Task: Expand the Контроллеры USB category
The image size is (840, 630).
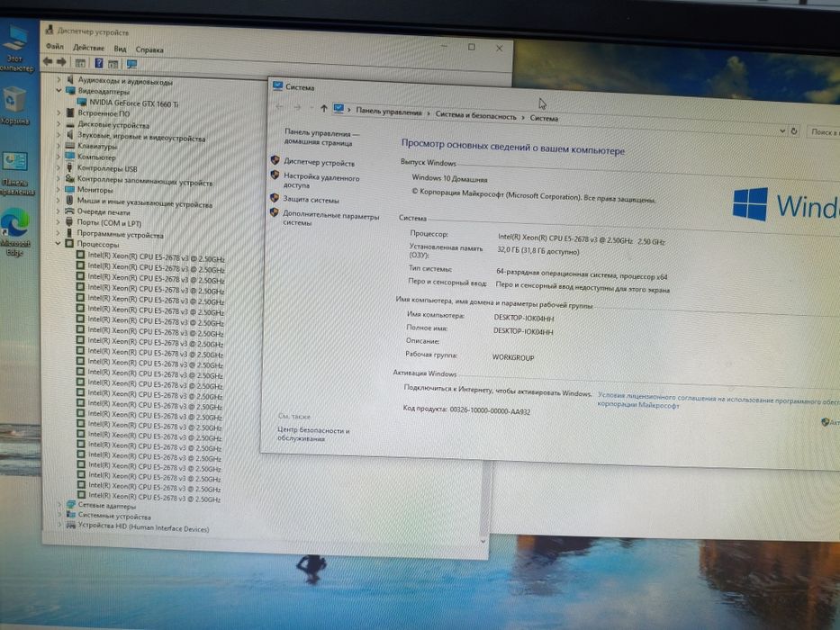Action: [59, 167]
